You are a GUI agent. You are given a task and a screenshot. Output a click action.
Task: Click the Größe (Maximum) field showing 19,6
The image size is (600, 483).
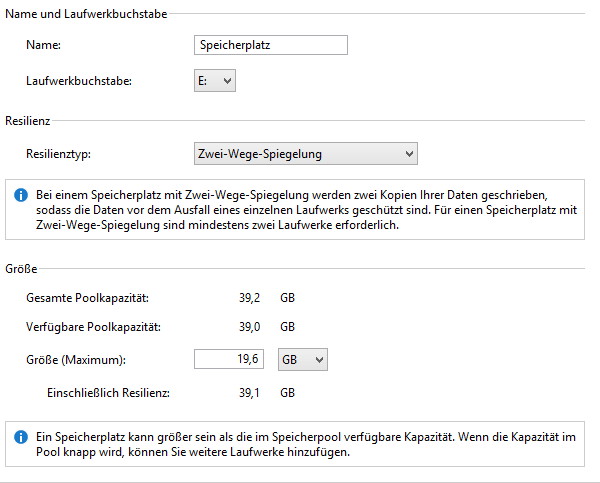tap(229, 359)
